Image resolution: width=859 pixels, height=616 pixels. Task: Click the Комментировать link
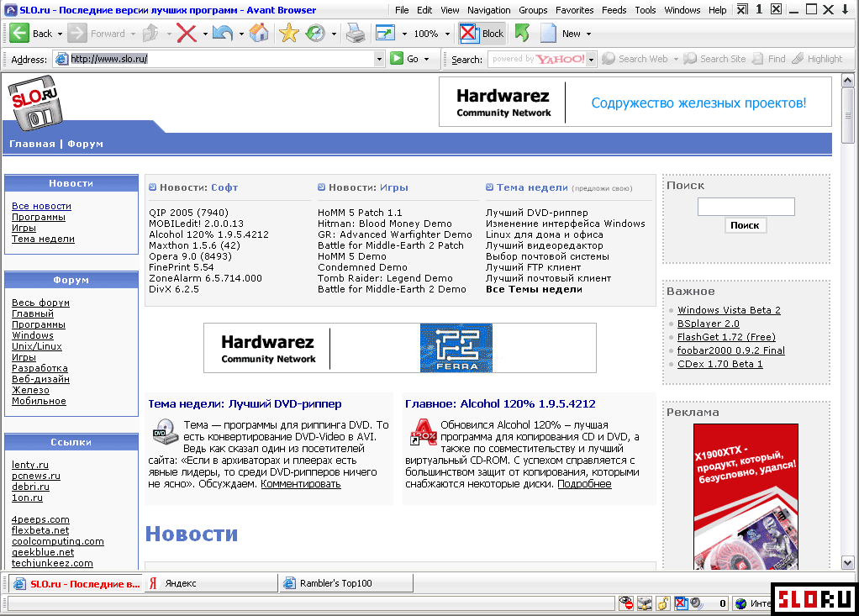[301, 484]
